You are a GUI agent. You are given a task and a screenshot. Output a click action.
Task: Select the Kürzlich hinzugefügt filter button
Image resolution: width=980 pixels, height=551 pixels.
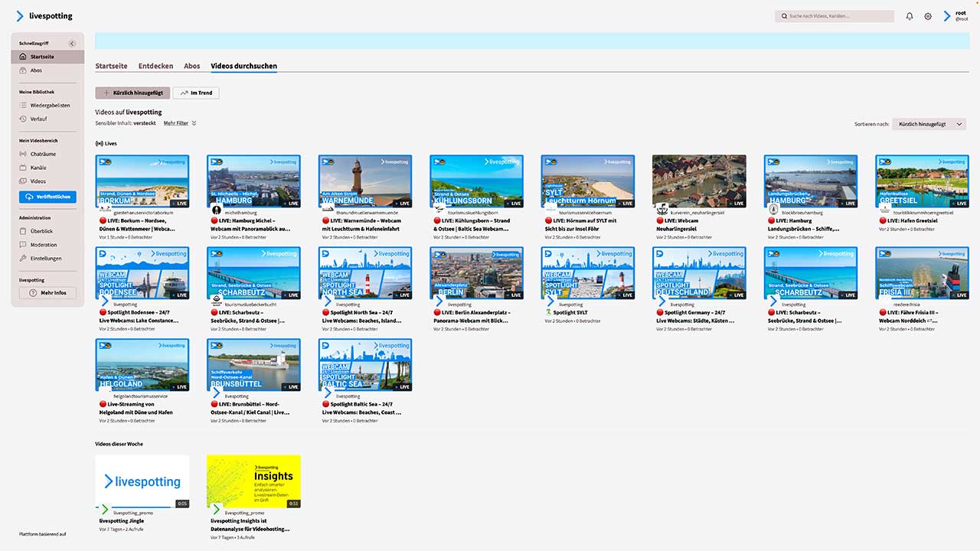click(132, 93)
